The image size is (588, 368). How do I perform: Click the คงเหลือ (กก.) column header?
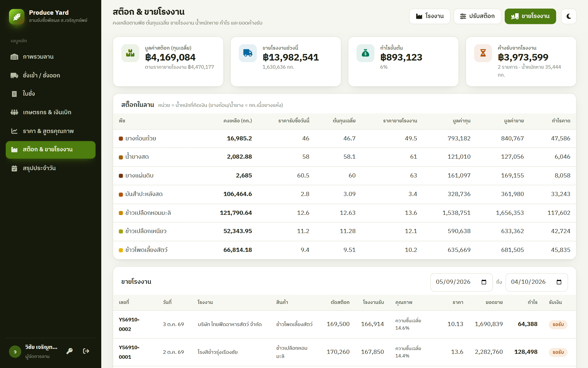(238, 121)
